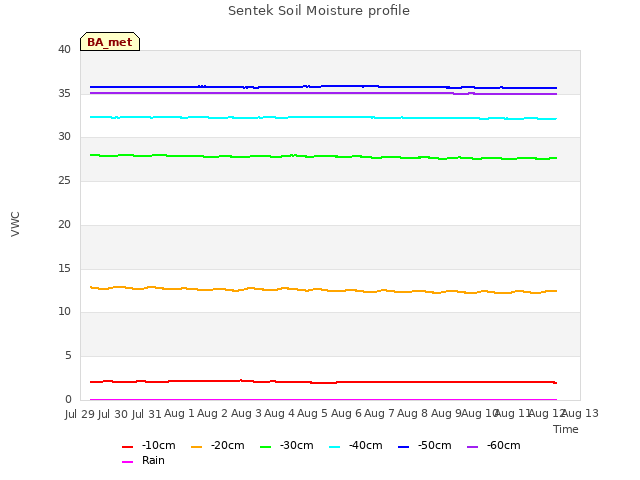Click the 40 y-axis tick label
640x480 pixels.
(64, 49)
